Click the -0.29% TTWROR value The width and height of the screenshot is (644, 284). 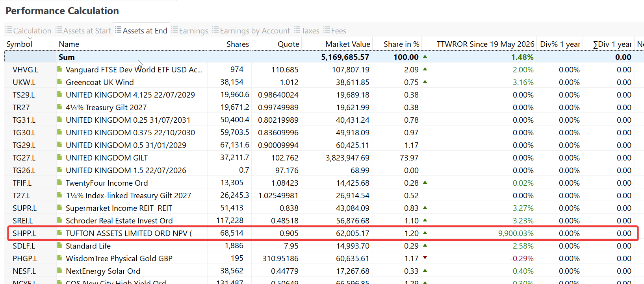522,258
